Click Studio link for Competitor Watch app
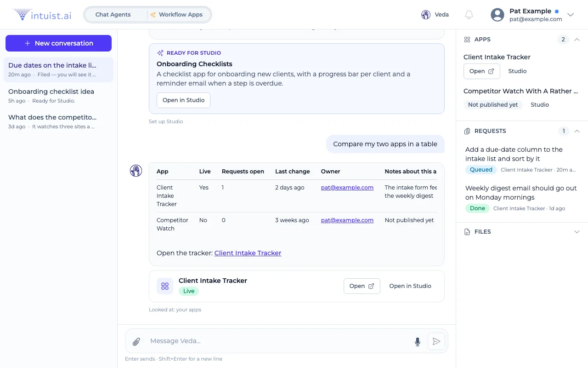This screenshot has width=588, height=368. click(x=540, y=105)
